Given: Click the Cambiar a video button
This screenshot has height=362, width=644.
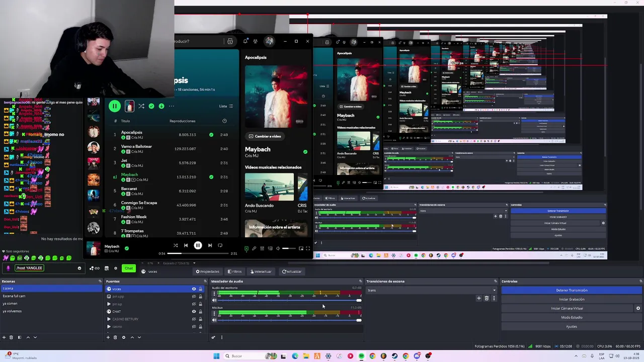Looking at the screenshot, I should (265, 136).
